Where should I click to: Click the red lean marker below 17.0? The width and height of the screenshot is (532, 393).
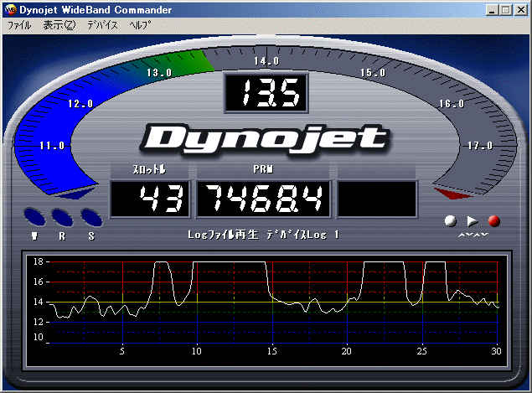click(x=452, y=194)
